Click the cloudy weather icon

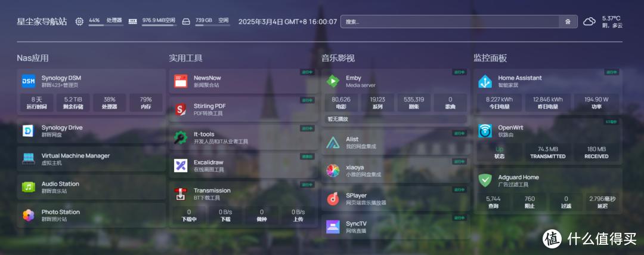[589, 21]
